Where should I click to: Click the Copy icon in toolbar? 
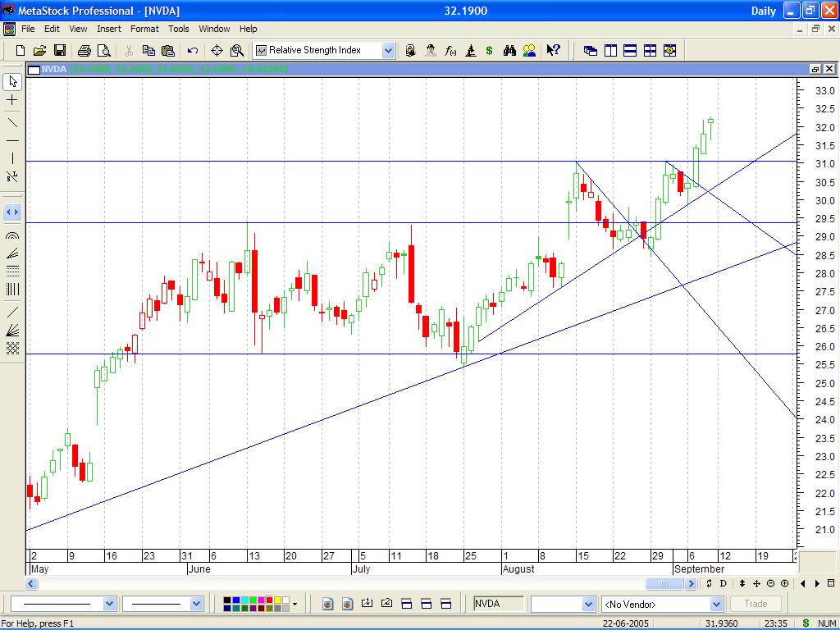click(x=148, y=50)
